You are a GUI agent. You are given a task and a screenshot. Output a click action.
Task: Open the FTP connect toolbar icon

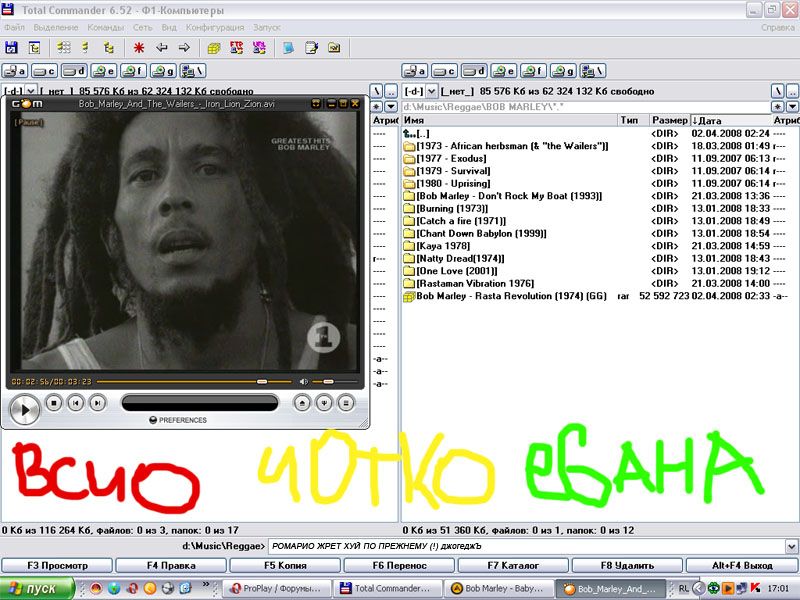[x=236, y=48]
